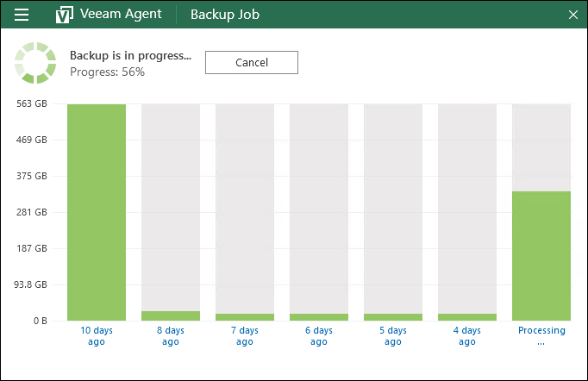588x381 pixels.
Task: Open the '8 days ago' restore point link
Action: pos(171,335)
